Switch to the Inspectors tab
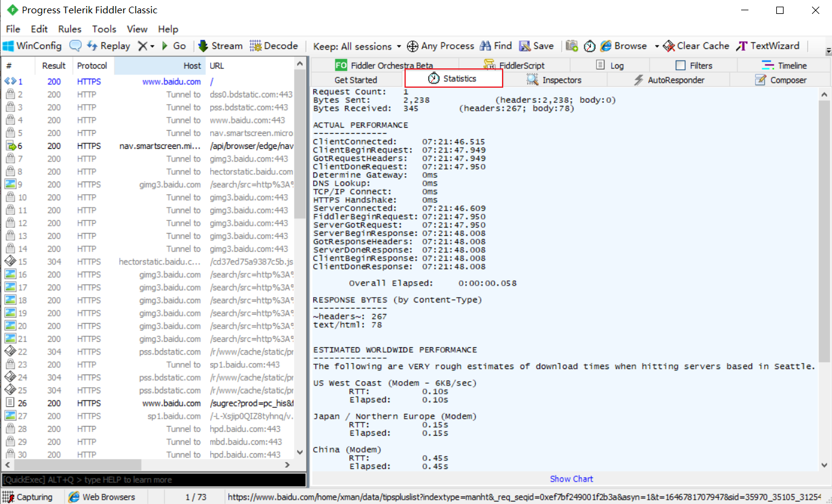The image size is (832, 504). [x=555, y=80]
